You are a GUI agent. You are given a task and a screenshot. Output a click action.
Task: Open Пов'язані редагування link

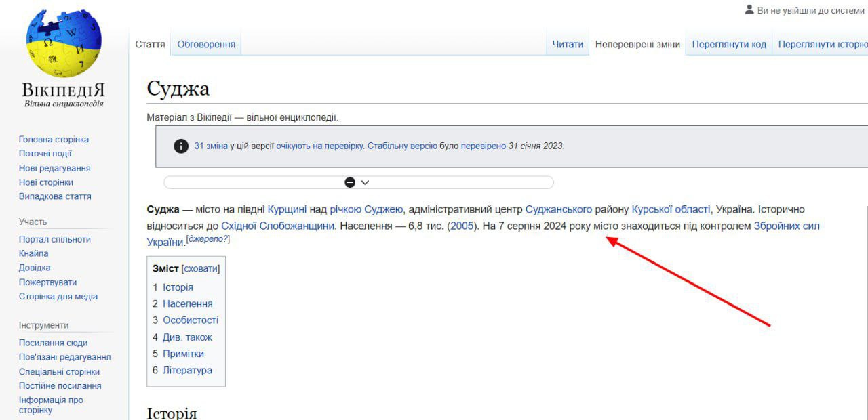pyautogui.click(x=65, y=357)
